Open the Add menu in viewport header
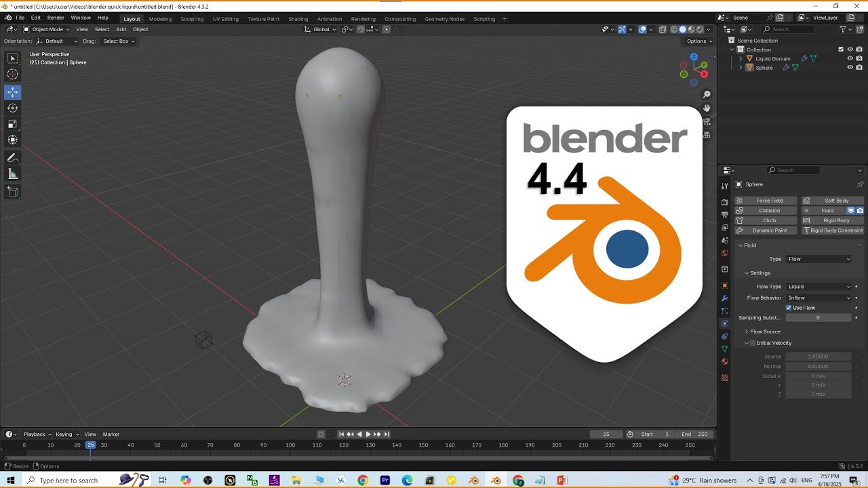 [121, 29]
